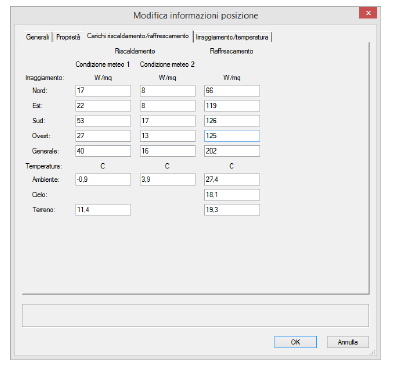
Task: Click the Ovest: row label
Action: tap(41, 136)
